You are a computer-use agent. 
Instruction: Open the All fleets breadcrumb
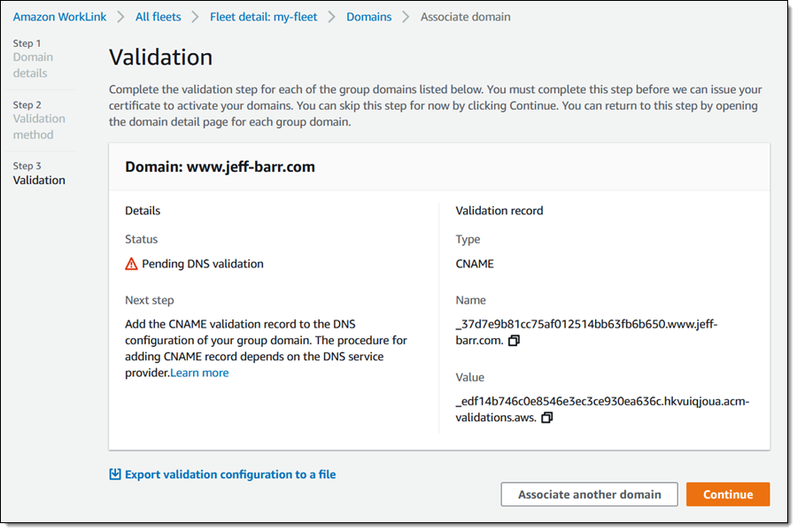pos(160,17)
